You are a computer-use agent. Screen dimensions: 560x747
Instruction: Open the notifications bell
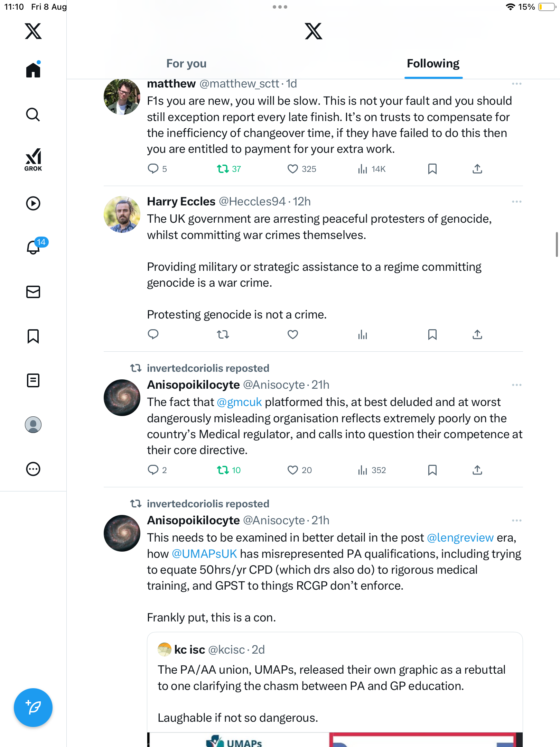(34, 247)
